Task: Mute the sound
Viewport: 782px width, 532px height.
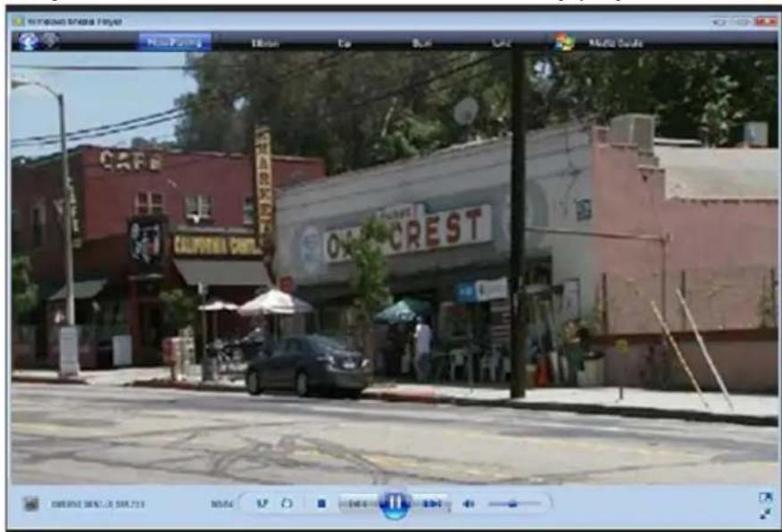Action: (469, 503)
